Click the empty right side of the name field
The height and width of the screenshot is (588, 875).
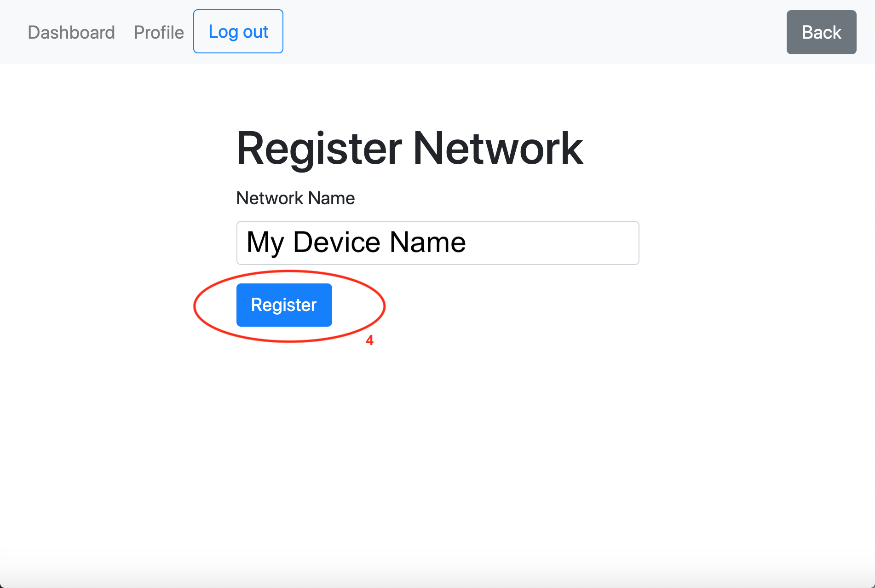tap(552, 243)
